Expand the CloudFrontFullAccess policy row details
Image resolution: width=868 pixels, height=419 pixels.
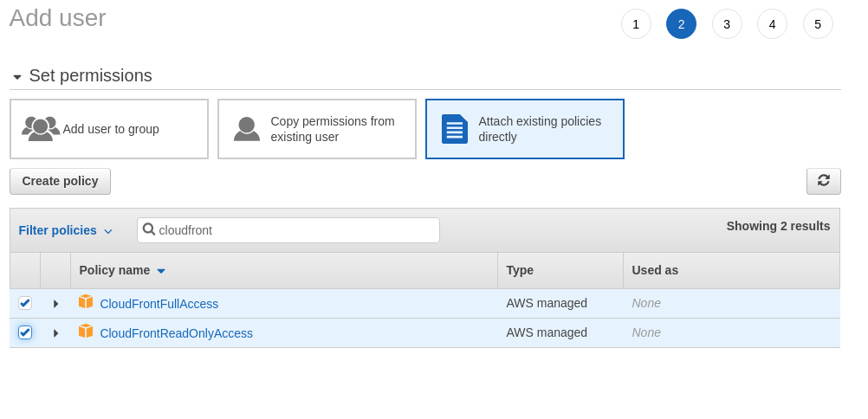(55, 304)
